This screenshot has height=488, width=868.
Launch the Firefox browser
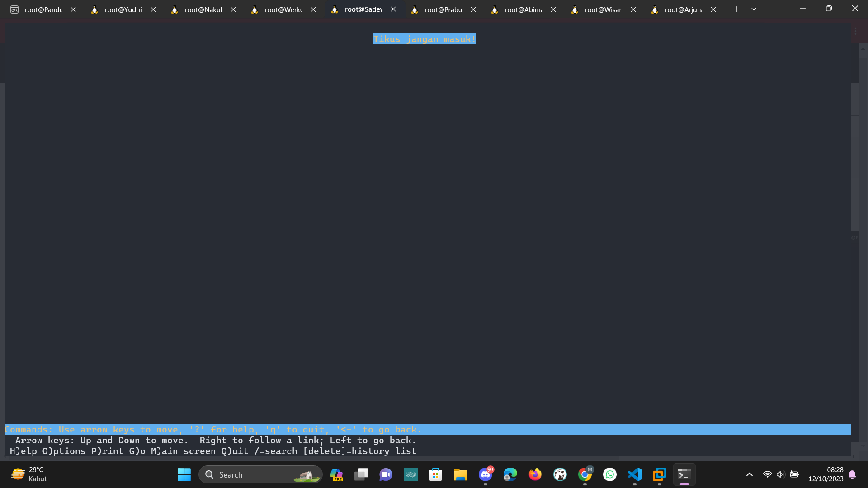pyautogui.click(x=535, y=475)
